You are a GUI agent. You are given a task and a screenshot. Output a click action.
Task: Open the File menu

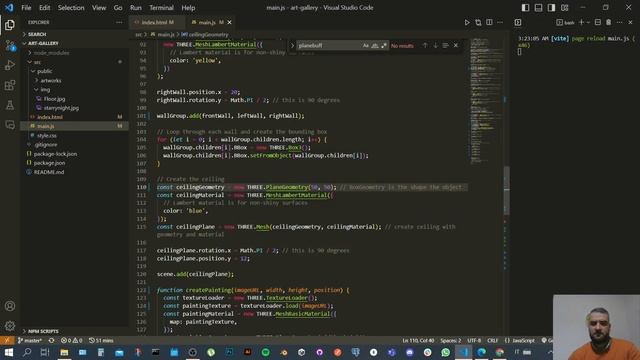(26, 8)
